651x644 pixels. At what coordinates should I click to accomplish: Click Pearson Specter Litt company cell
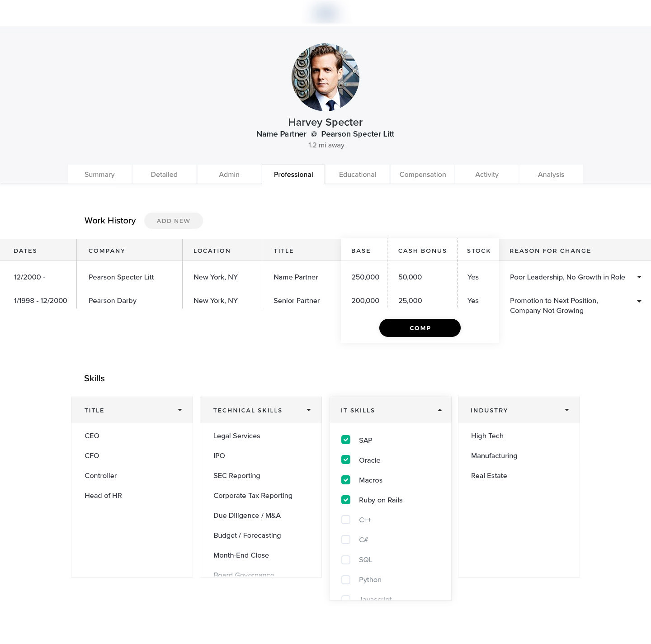(121, 277)
